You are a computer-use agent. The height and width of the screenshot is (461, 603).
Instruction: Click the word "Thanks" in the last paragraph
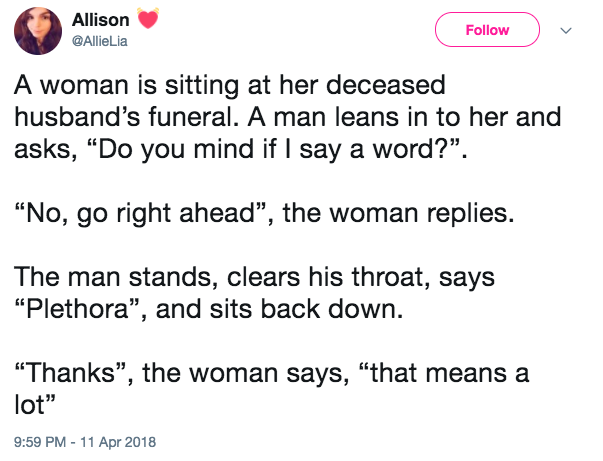[72, 375]
